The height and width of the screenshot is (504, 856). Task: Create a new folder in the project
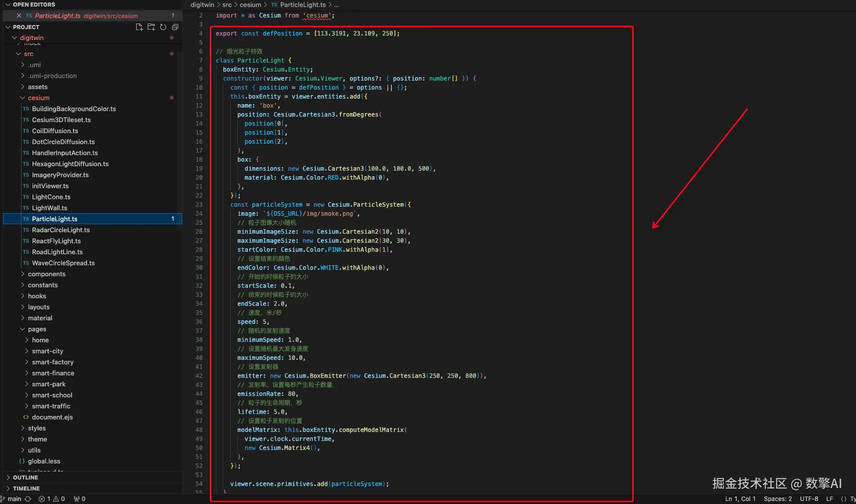pos(151,27)
